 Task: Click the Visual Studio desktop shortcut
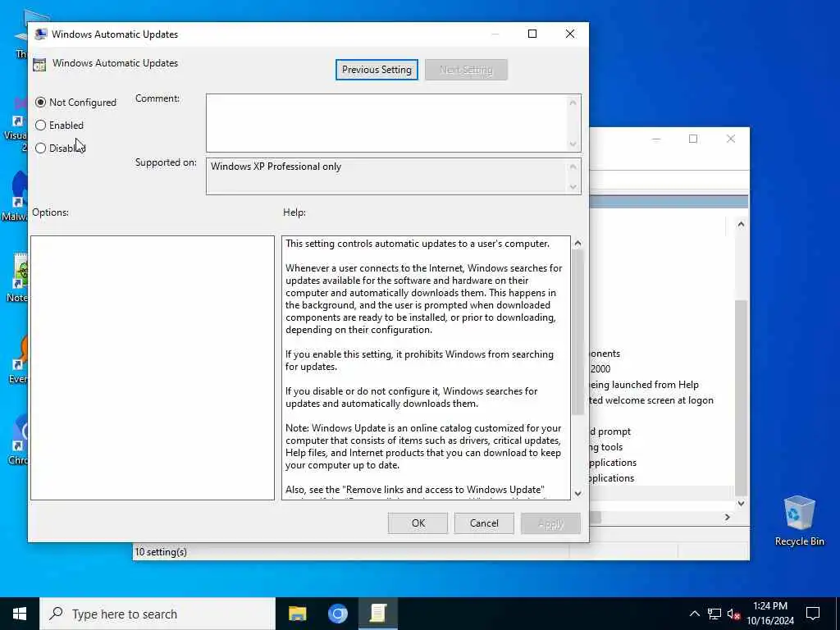pyautogui.click(x=16, y=125)
